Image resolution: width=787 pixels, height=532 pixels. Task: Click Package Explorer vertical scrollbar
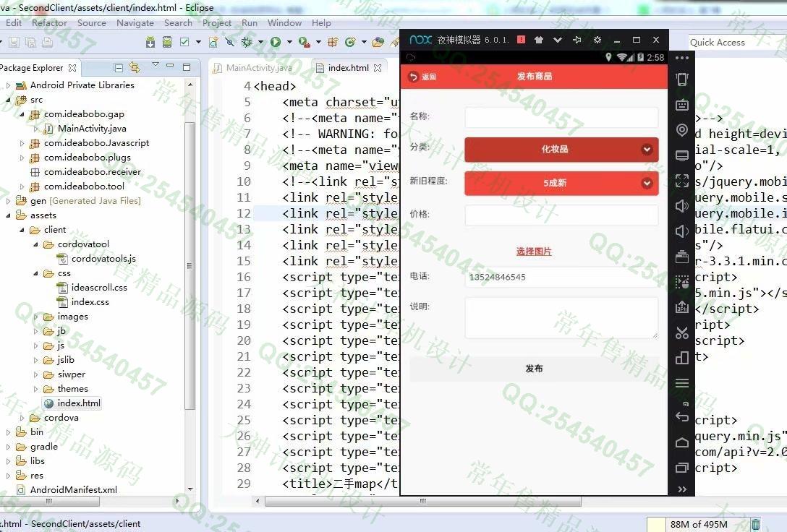pos(190,266)
